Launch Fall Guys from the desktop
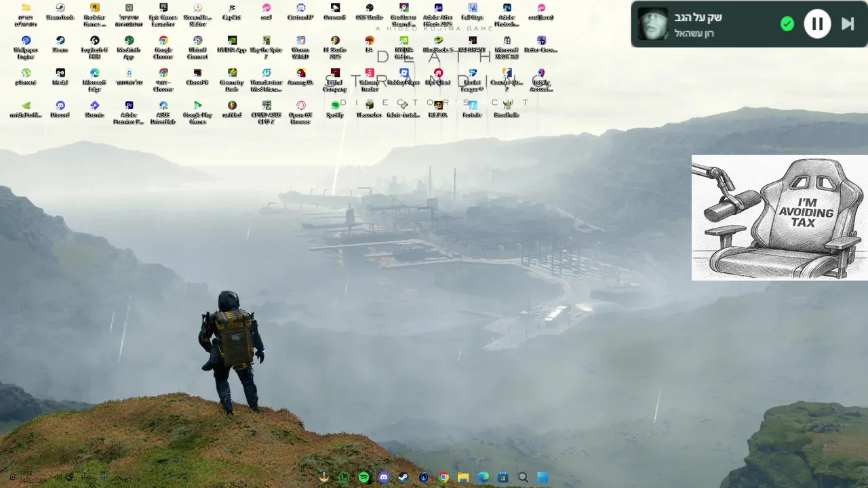The height and width of the screenshot is (488, 868). (473, 11)
